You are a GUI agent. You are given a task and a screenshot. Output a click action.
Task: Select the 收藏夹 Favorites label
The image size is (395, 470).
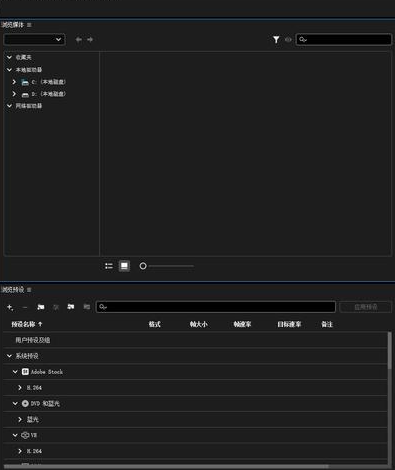coord(23,57)
